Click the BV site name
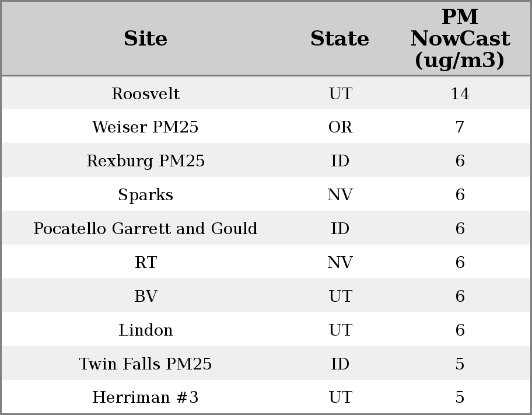 145,297
